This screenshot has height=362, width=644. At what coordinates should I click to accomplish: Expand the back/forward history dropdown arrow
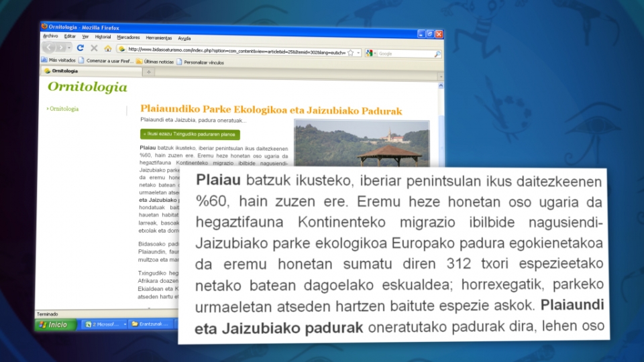point(69,48)
